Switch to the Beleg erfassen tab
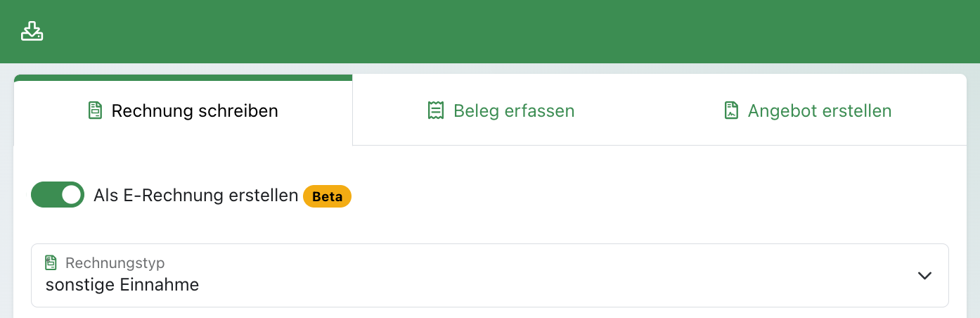Image resolution: width=980 pixels, height=318 pixels. tap(501, 110)
